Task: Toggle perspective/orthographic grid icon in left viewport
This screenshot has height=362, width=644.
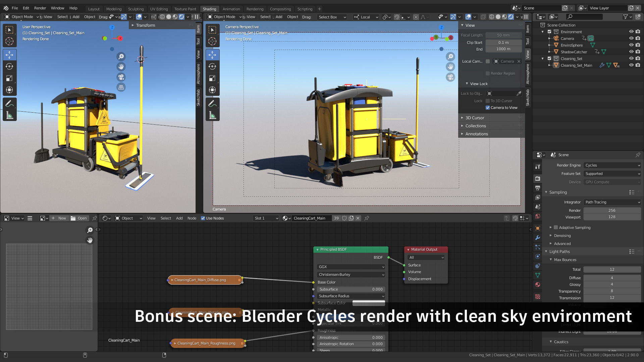Action: (x=121, y=87)
